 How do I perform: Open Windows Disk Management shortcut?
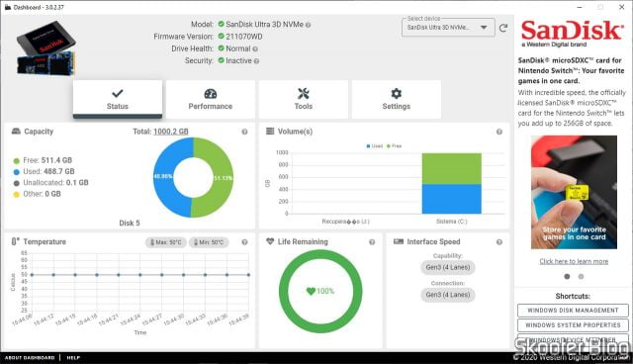[x=573, y=311]
